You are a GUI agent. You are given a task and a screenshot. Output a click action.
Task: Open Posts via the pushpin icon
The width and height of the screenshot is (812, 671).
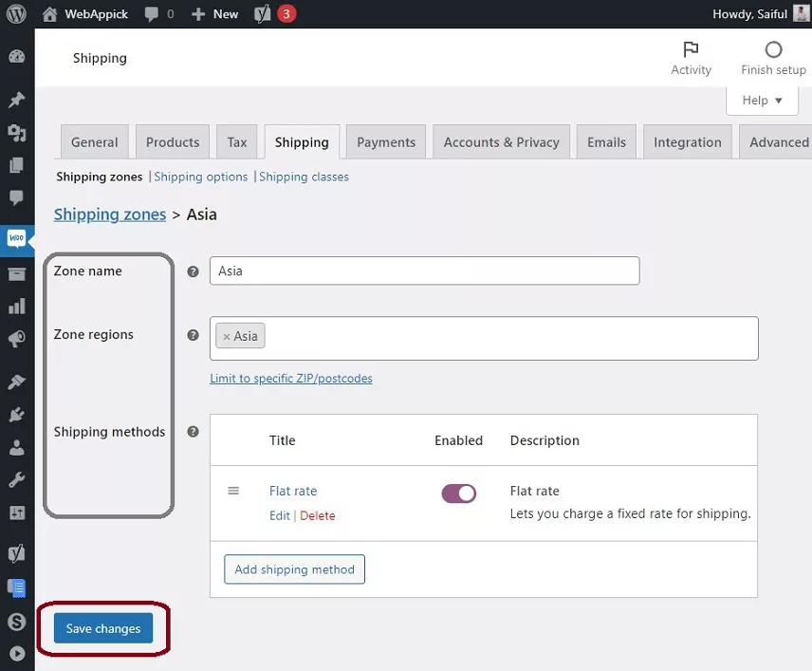[x=16, y=100]
